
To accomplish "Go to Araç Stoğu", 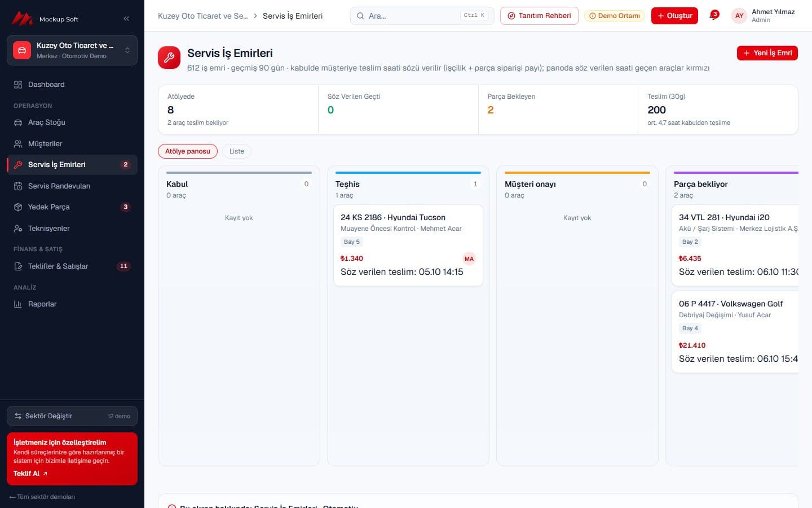I will coord(72,122).
